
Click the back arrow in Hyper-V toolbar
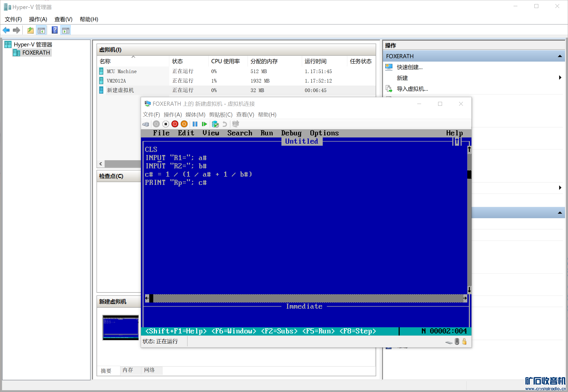pyautogui.click(x=6, y=30)
